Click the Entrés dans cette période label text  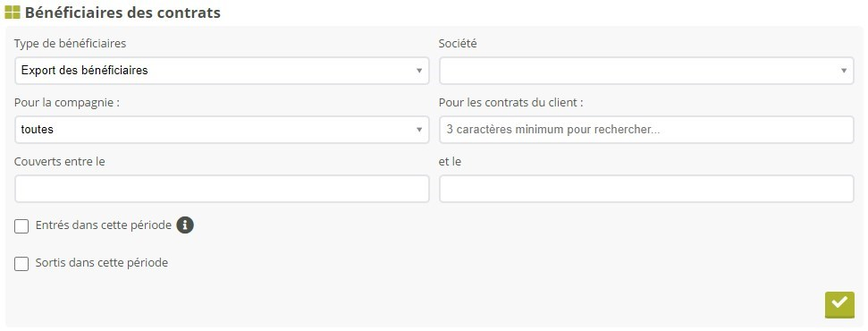pos(104,225)
